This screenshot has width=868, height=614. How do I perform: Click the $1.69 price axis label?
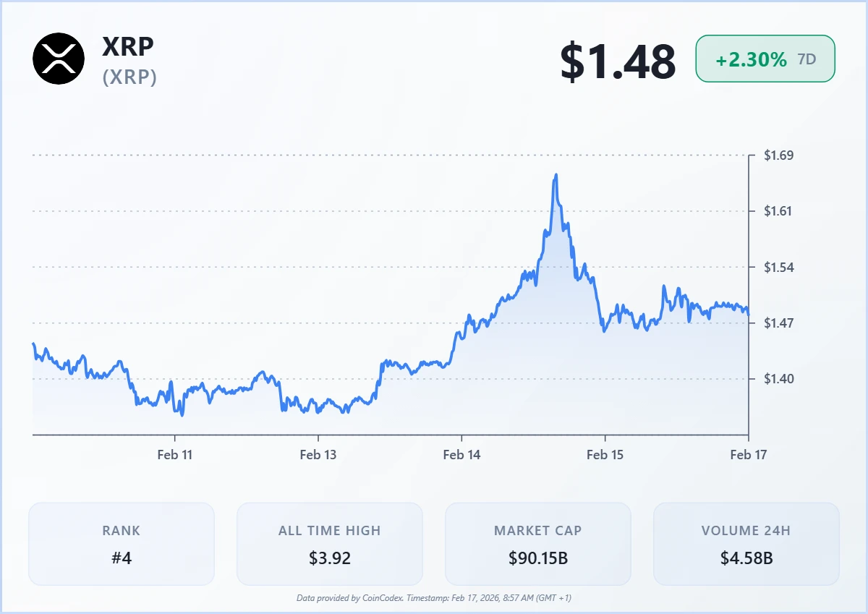tap(779, 155)
